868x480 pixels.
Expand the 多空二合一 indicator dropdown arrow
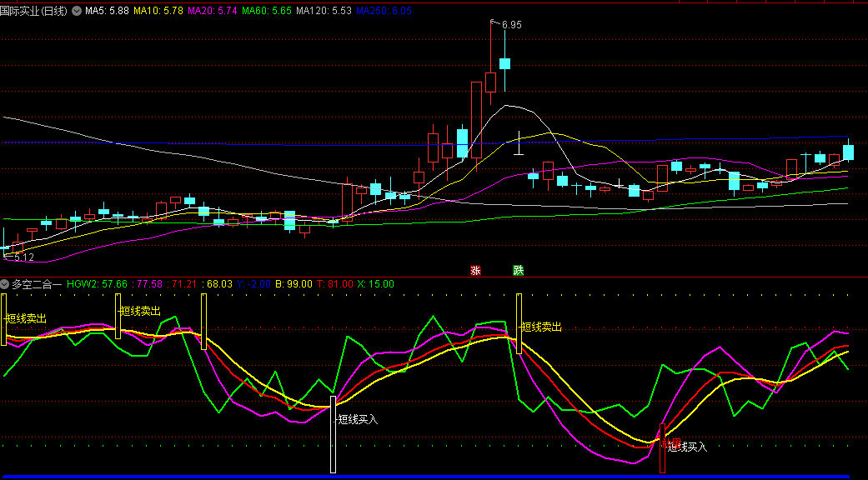(5, 284)
